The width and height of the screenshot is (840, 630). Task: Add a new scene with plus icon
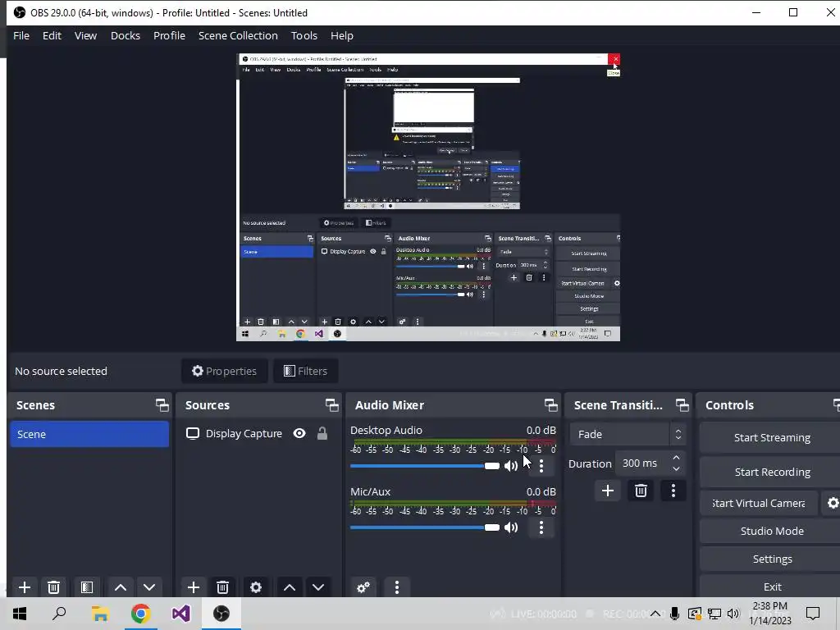pyautogui.click(x=24, y=587)
